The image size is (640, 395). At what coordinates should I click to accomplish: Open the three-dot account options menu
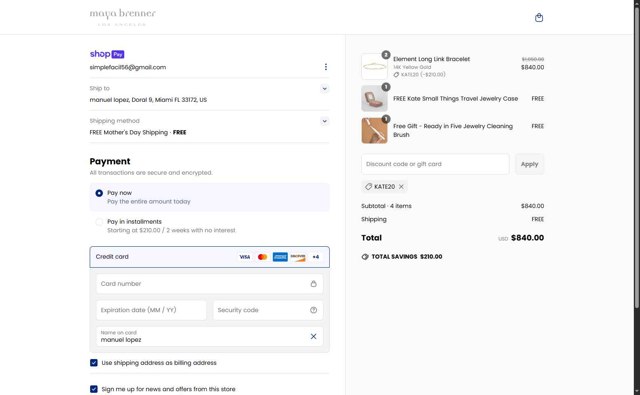325,67
